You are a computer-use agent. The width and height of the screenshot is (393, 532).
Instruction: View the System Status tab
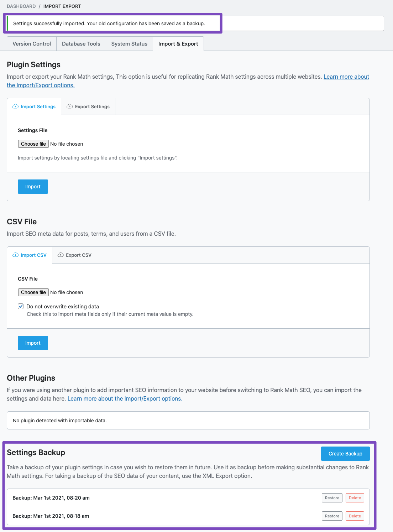click(x=129, y=43)
